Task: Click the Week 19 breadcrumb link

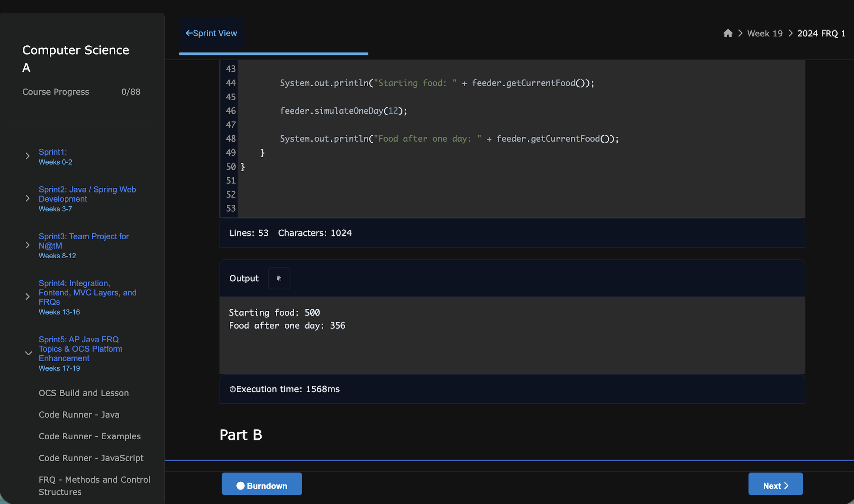Action: (x=764, y=33)
